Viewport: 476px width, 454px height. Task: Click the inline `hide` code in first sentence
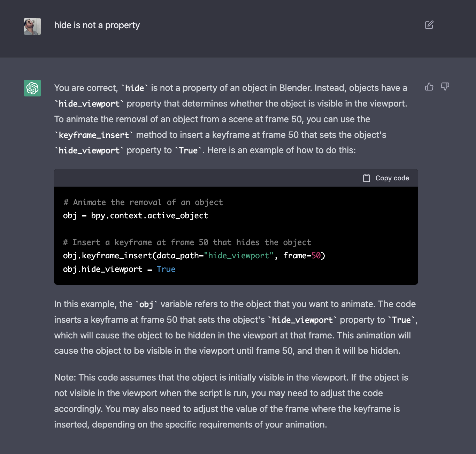coord(135,88)
